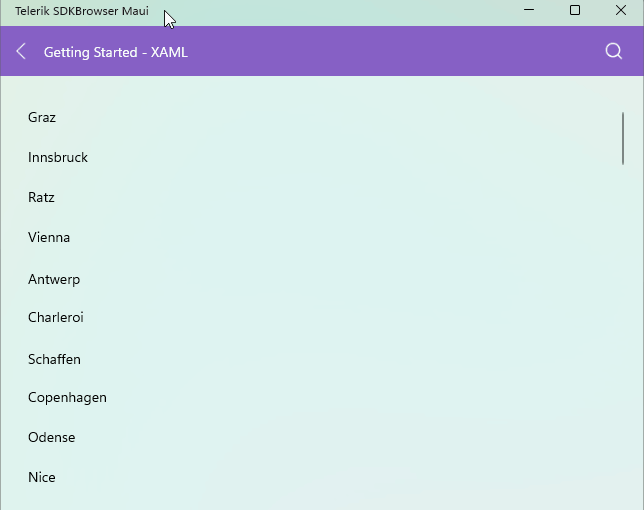Choose the Schaffen item
Viewport: 644px width, 510px height.
tap(54, 359)
